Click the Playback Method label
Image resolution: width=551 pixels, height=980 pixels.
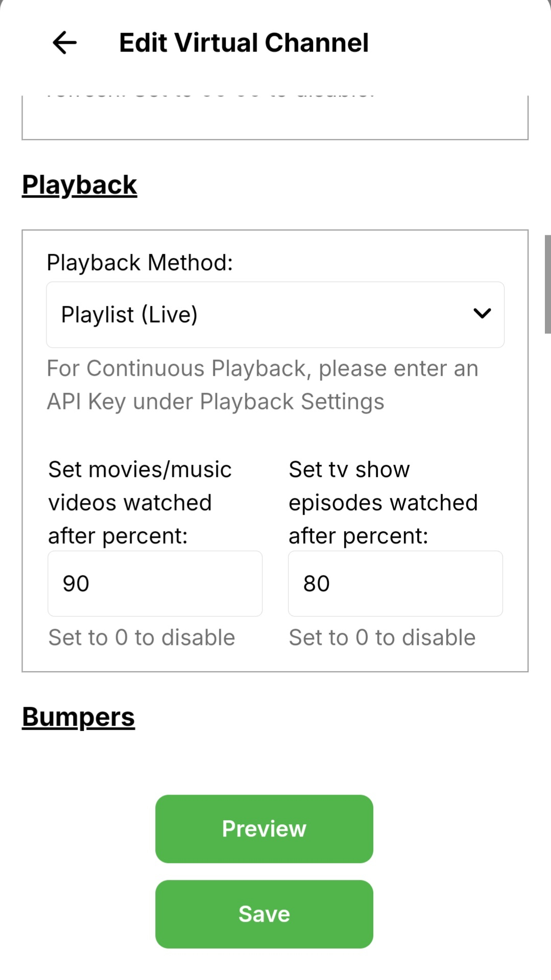tap(139, 262)
